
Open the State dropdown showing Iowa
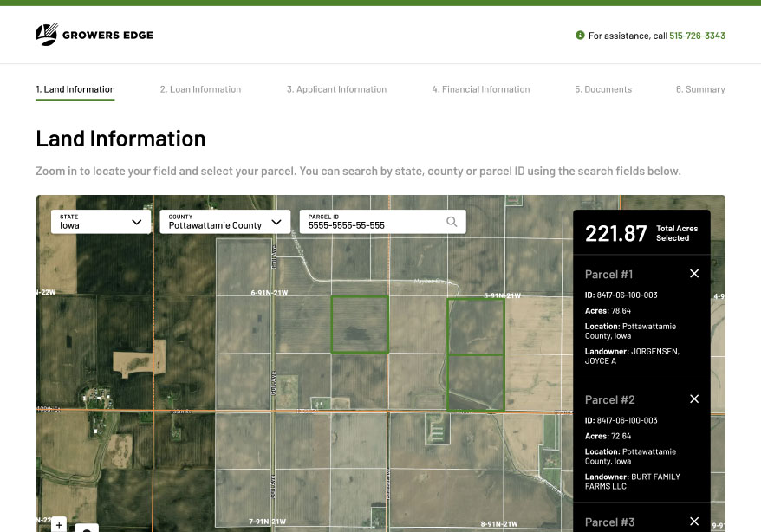[101, 222]
